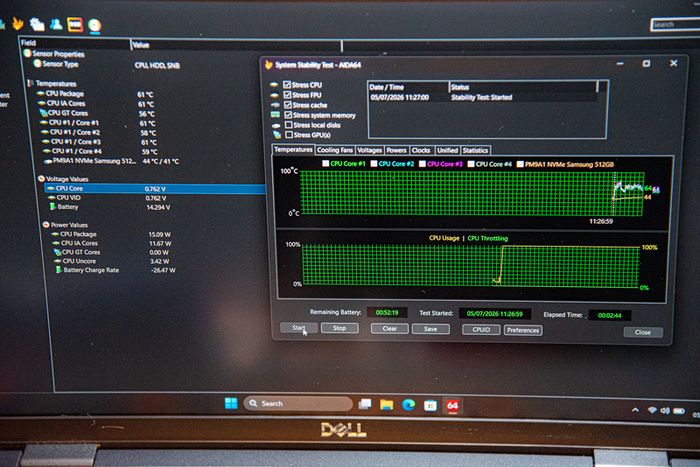
Task: Open the CPUID panel
Action: click(481, 329)
